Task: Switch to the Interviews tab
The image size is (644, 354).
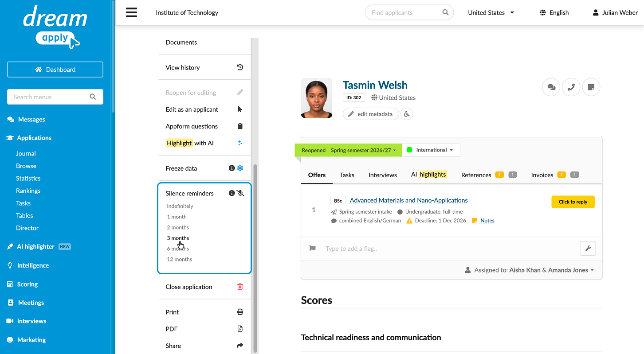Action: click(382, 175)
